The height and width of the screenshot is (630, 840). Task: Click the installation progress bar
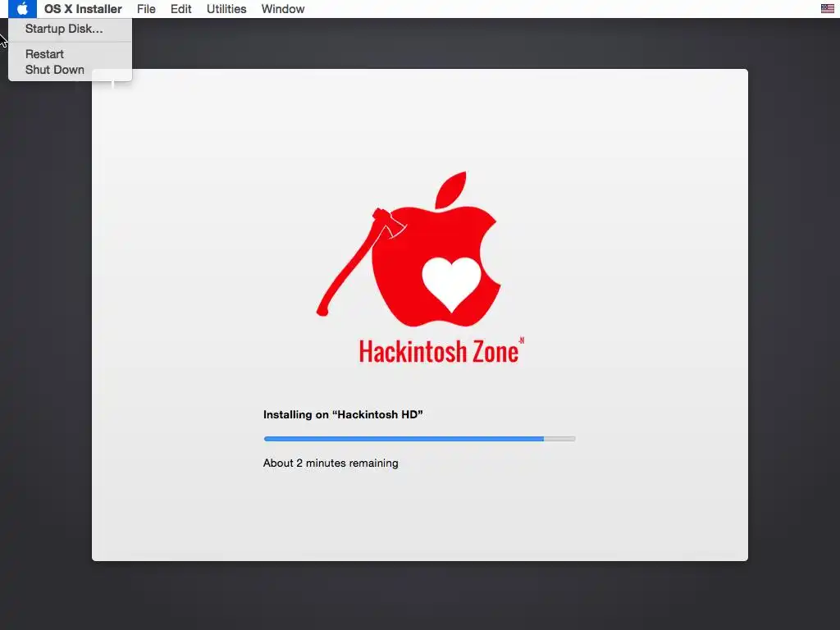point(419,439)
